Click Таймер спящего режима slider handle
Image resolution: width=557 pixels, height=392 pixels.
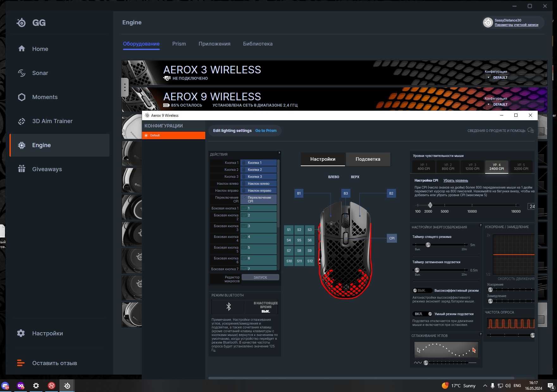pyautogui.click(x=428, y=245)
